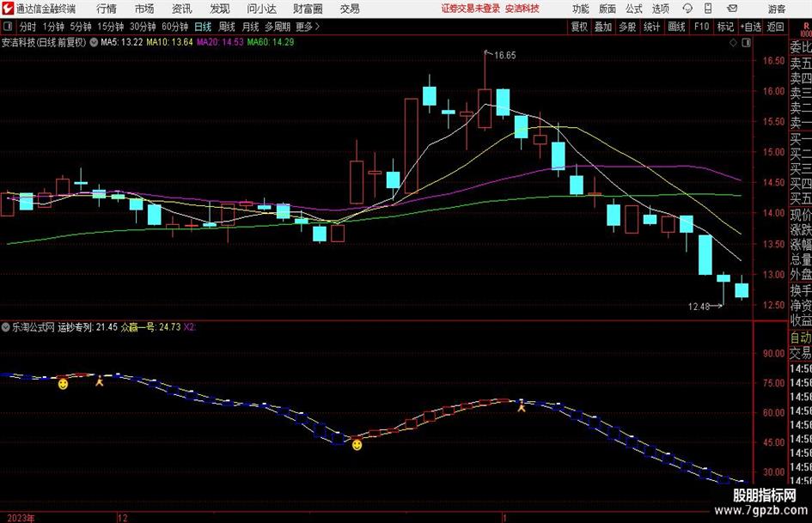
Task: Click the 运钞专列: 21.45 indicator value
Action: 88,327
